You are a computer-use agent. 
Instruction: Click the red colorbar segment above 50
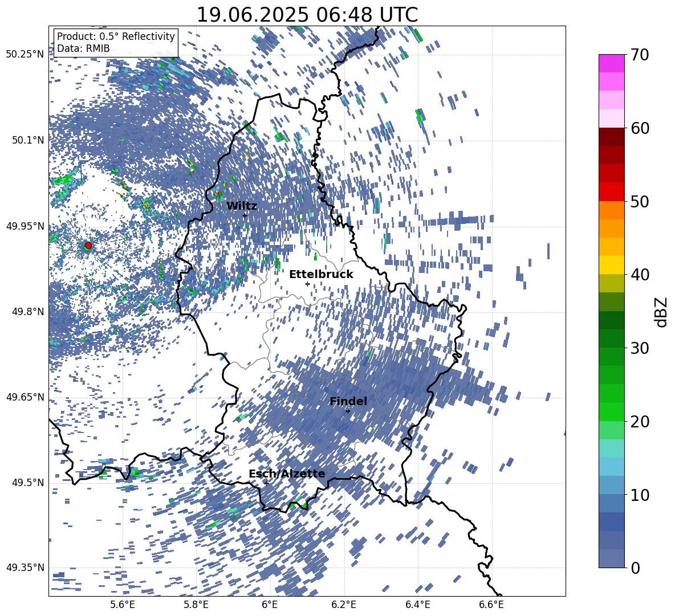coord(611,191)
